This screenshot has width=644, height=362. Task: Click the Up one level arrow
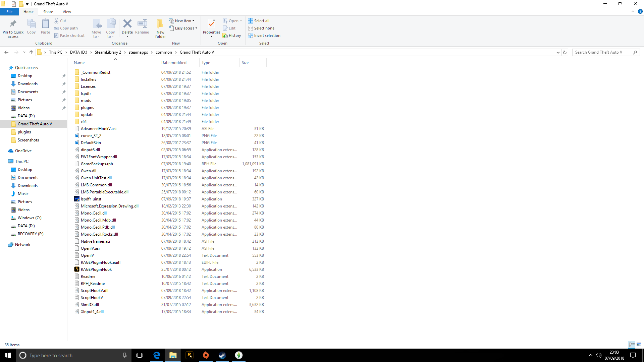click(x=31, y=52)
